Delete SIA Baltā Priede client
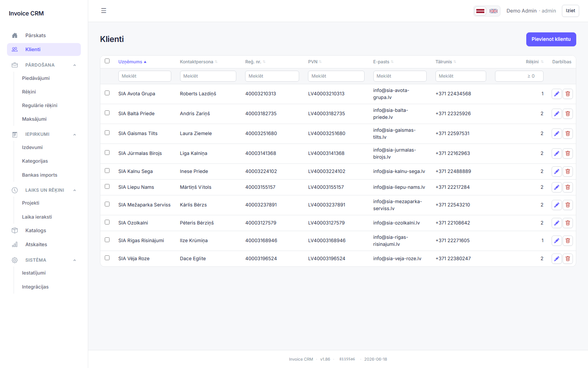588x368 pixels. [568, 114]
